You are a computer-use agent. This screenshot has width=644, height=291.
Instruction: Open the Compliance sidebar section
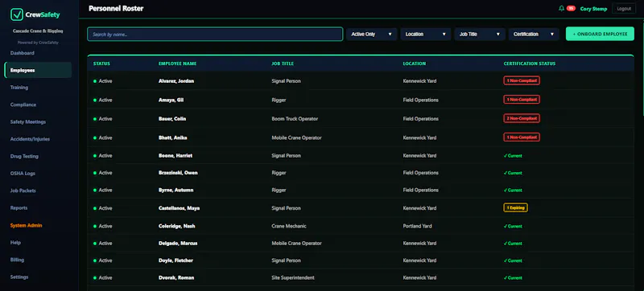pos(23,105)
